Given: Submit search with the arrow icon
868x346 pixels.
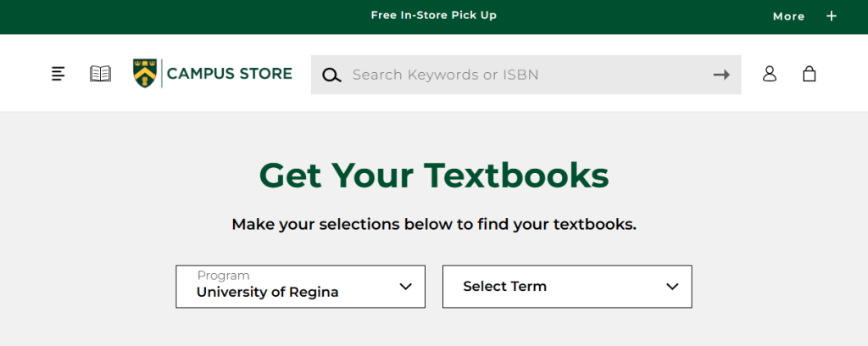Looking at the screenshot, I should (x=721, y=75).
